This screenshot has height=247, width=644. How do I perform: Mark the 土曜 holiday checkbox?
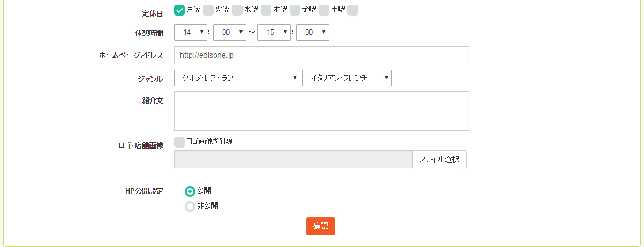coord(324,10)
